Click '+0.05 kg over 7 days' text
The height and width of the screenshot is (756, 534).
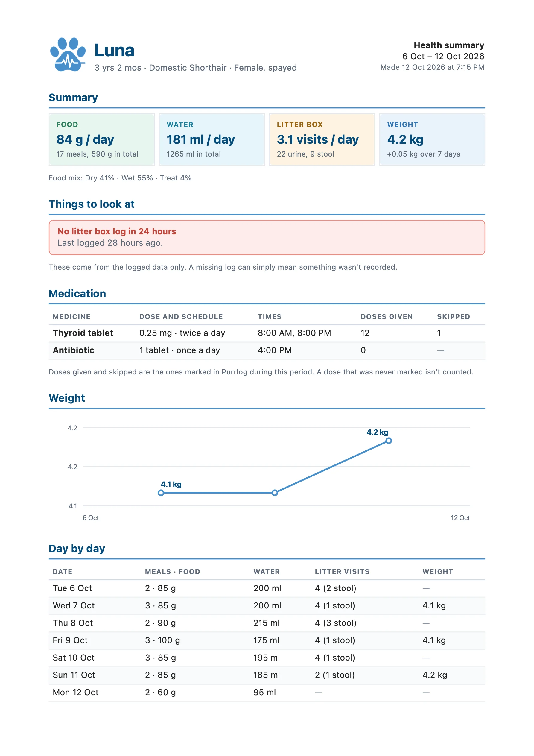[423, 154]
